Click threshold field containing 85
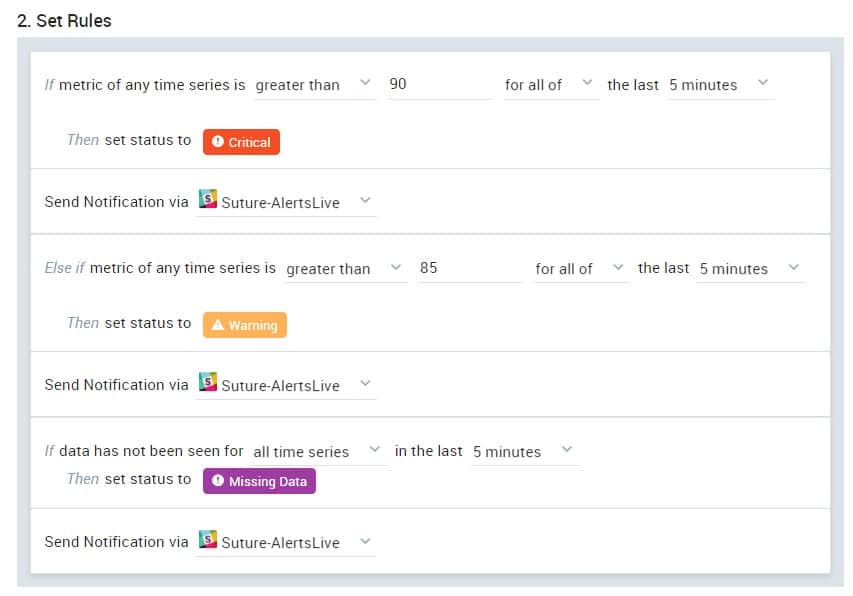 pyautogui.click(x=469, y=269)
